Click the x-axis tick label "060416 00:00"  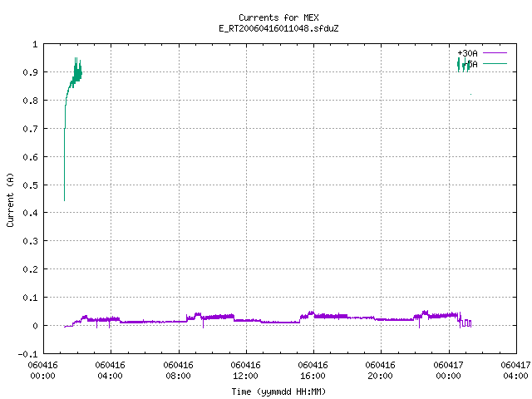(42, 371)
